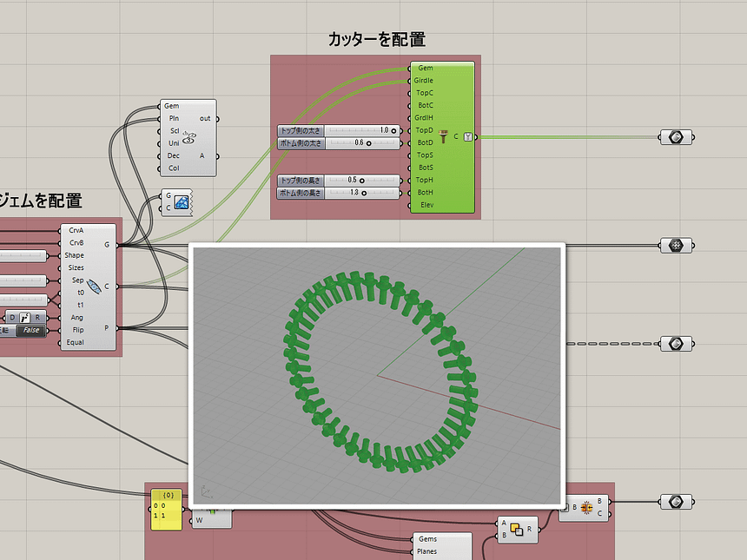Click the red-orange B/C split component icon
Screen dimensions: 747x560
586,507
